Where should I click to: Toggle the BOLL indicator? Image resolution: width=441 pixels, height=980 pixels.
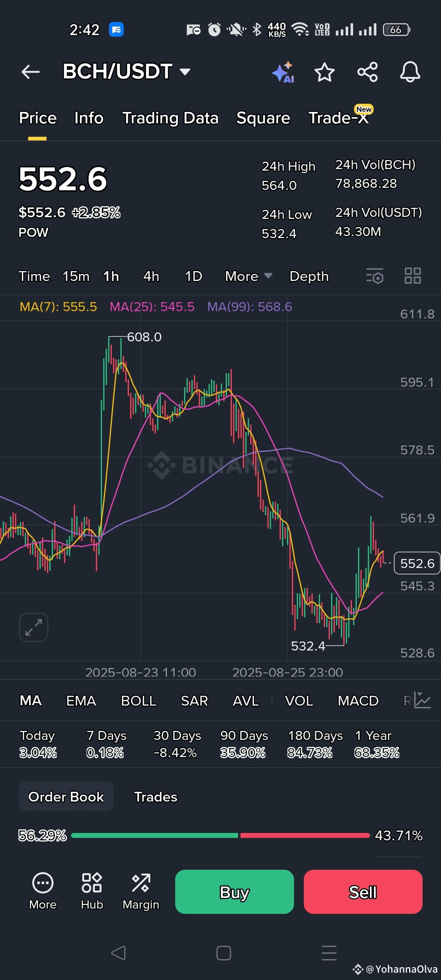click(138, 701)
